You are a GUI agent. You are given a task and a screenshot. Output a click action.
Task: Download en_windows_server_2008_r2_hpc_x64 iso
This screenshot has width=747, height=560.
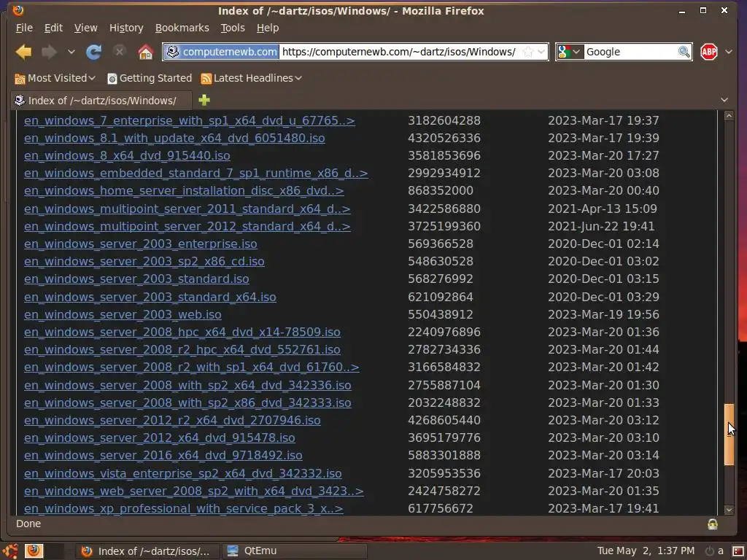click(x=182, y=349)
